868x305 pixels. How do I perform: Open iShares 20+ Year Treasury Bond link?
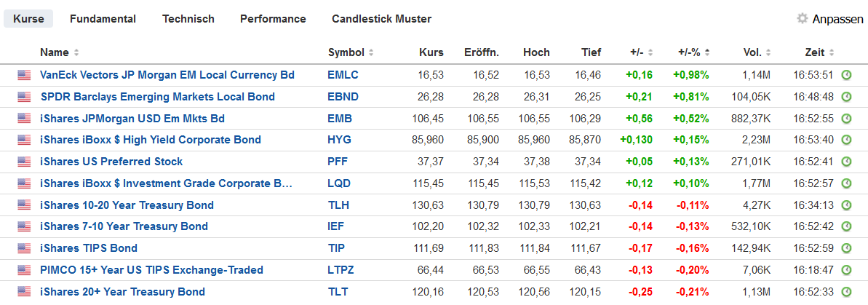point(122,292)
